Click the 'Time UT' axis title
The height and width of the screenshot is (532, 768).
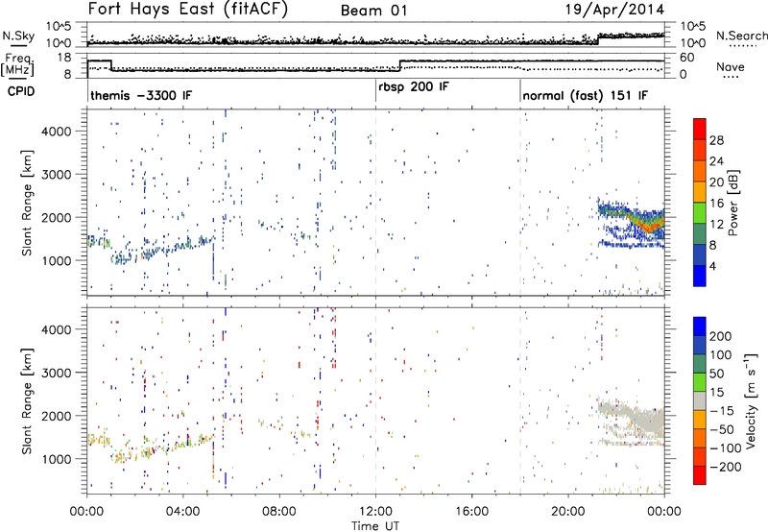coord(375,526)
